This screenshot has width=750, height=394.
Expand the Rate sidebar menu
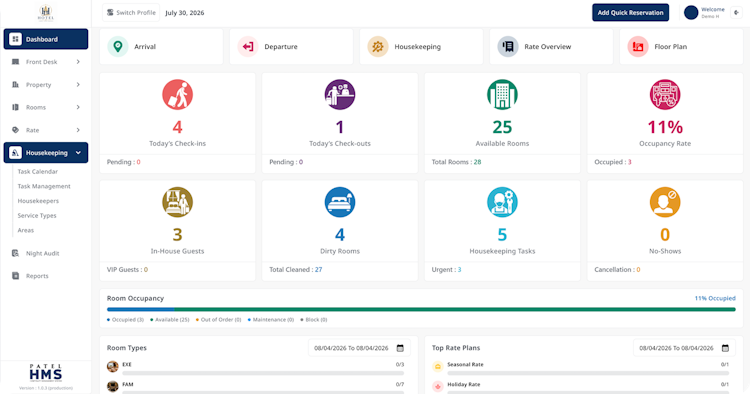46,130
